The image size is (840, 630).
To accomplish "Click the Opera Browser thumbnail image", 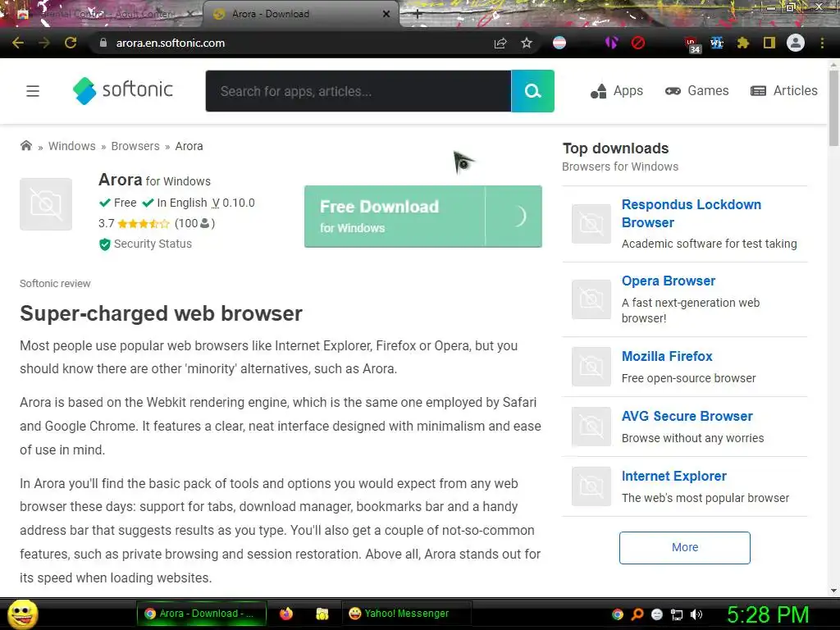I will (591, 299).
